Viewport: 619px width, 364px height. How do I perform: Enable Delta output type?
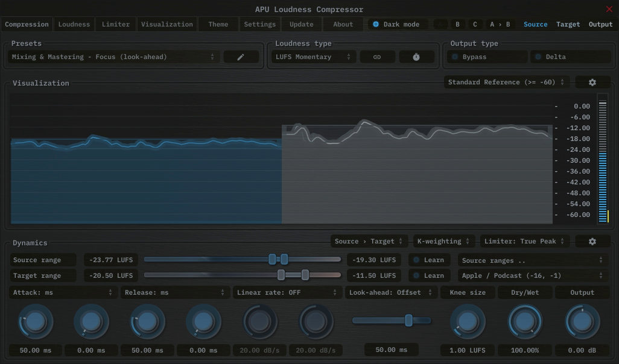(x=570, y=56)
